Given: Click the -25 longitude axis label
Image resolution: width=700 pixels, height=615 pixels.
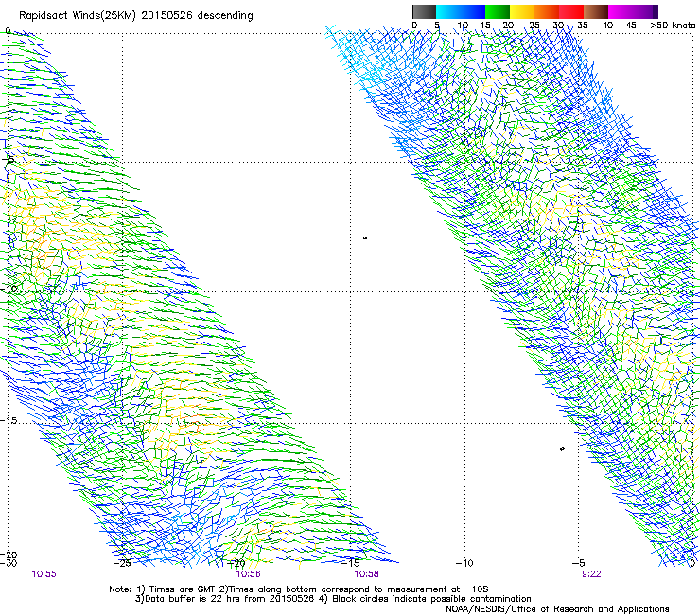Looking at the screenshot, I should [x=122, y=563].
